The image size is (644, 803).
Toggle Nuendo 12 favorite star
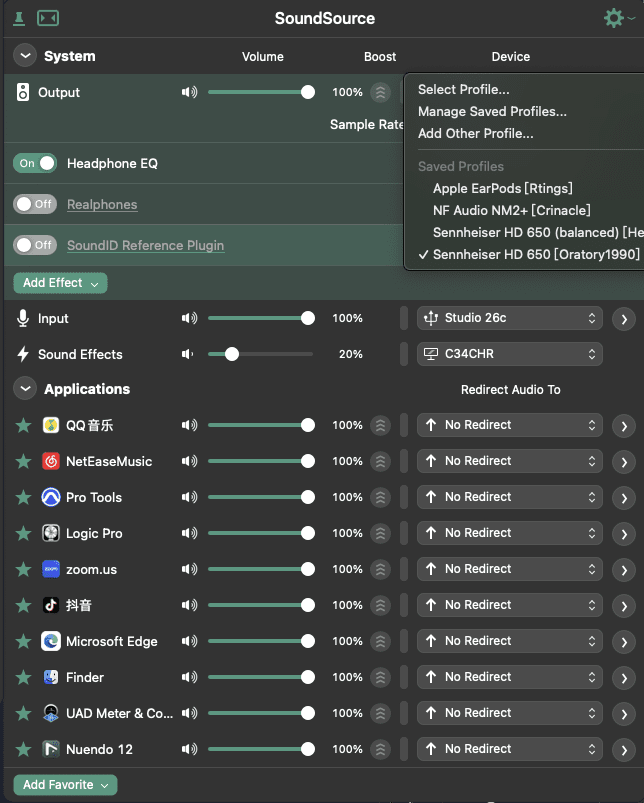[x=24, y=749]
